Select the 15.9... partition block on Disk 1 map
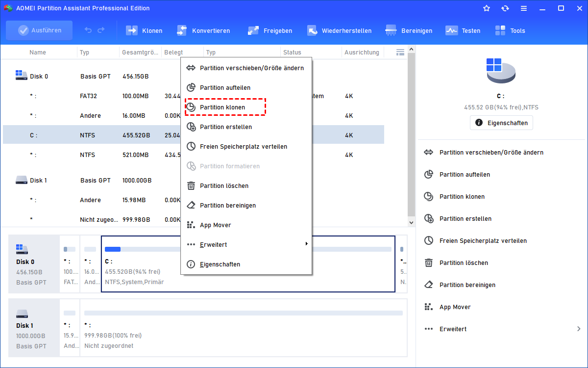 click(x=70, y=328)
